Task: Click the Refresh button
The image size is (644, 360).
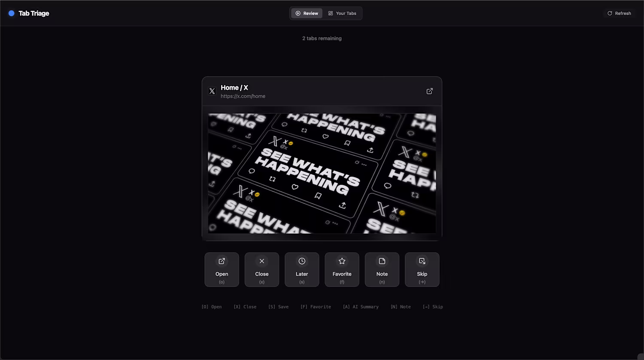Action: point(619,13)
